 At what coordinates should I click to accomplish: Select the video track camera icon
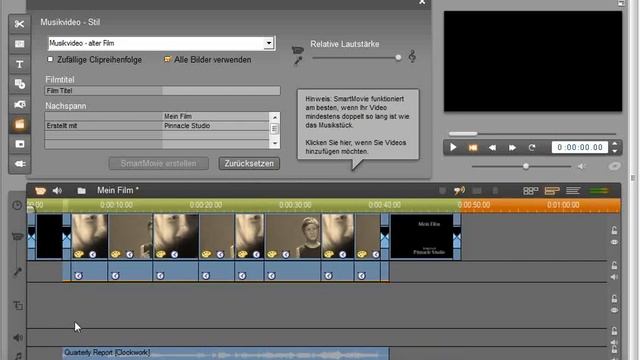(x=17, y=237)
